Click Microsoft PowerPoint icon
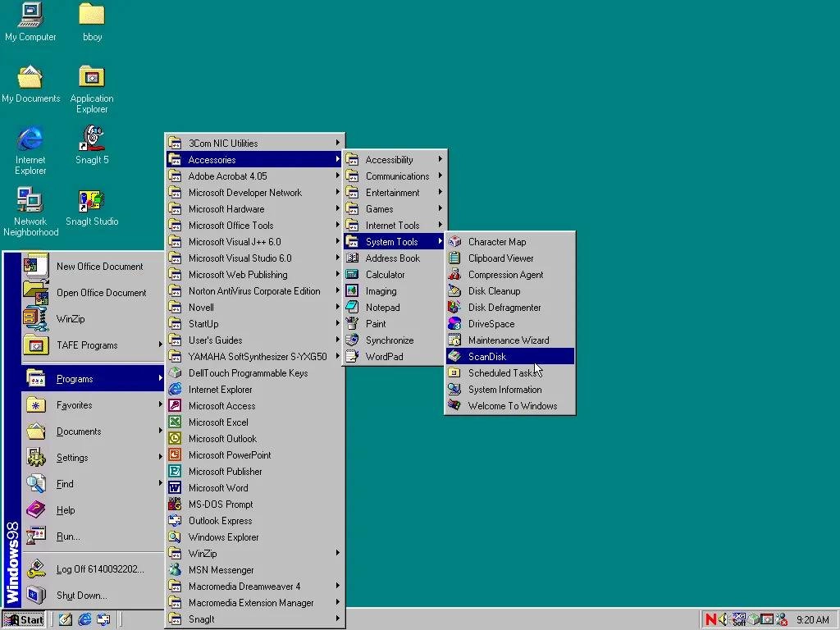Image resolution: width=840 pixels, height=630 pixels. 175,454
